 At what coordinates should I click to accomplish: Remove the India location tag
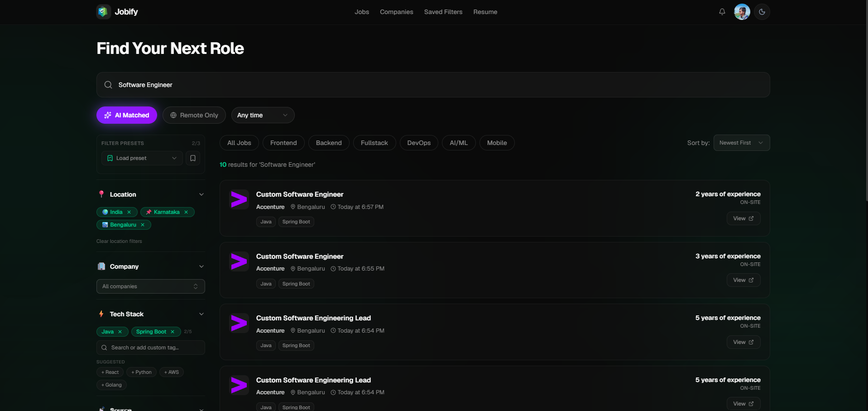[129, 212]
